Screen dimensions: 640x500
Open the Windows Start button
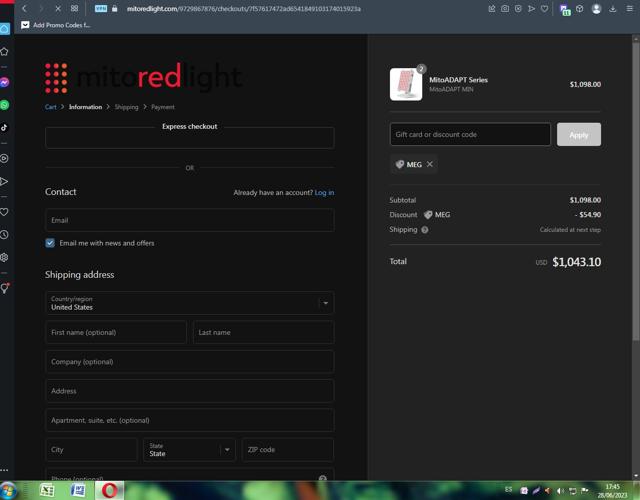9,490
